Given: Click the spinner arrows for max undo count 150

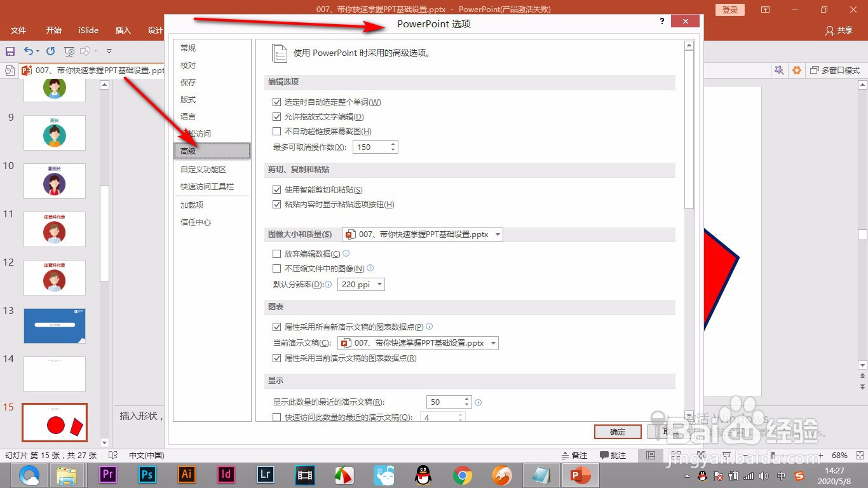Looking at the screenshot, I should (393, 147).
